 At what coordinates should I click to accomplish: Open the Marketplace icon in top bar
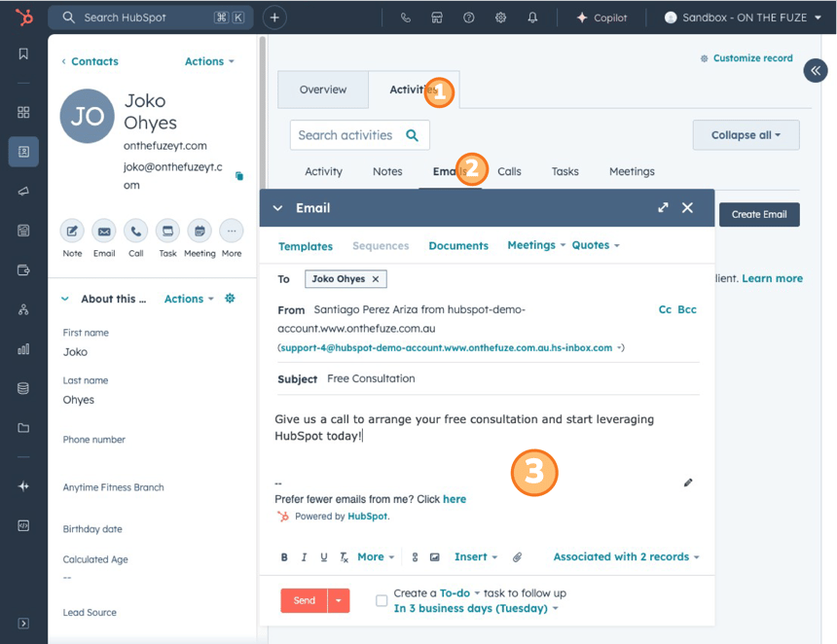[x=437, y=18]
